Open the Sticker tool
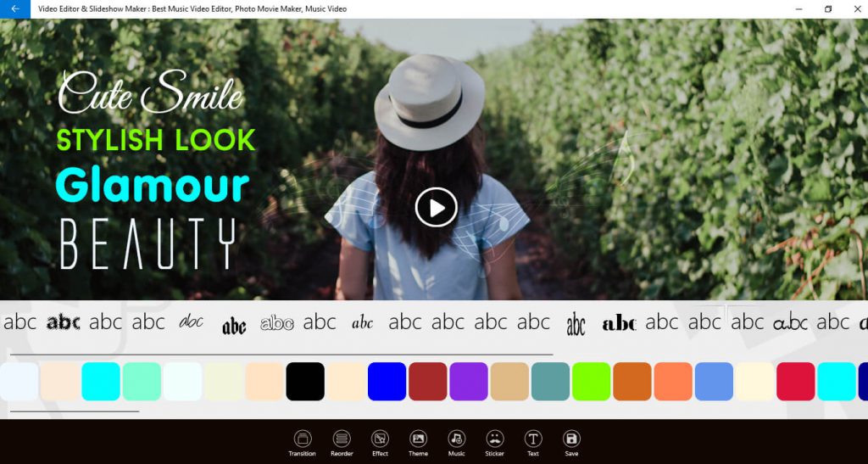 (494, 444)
